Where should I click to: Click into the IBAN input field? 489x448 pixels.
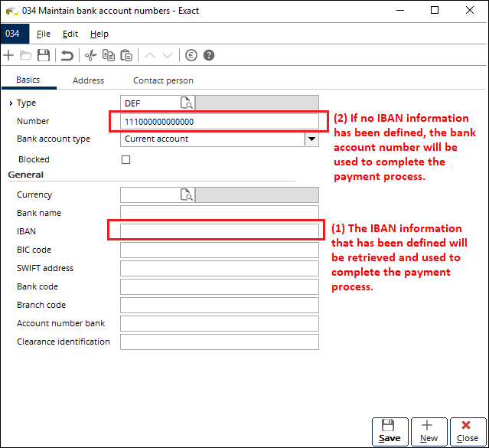coord(219,231)
